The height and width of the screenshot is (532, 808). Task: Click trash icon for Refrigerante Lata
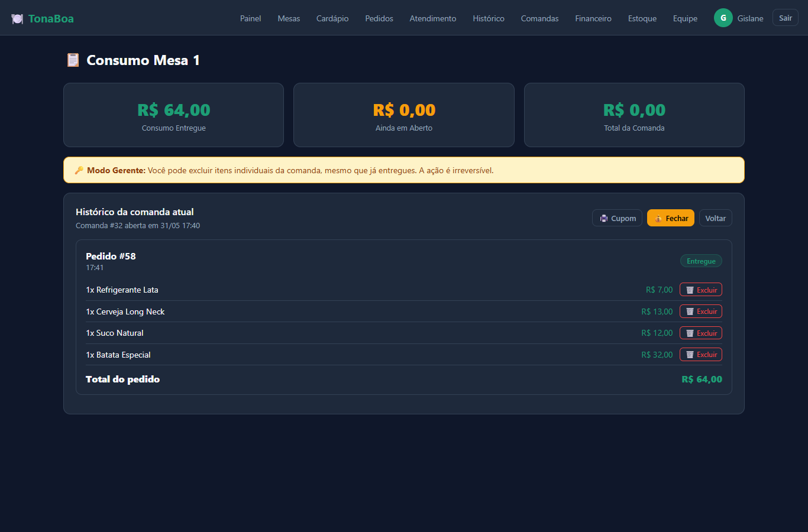point(690,290)
